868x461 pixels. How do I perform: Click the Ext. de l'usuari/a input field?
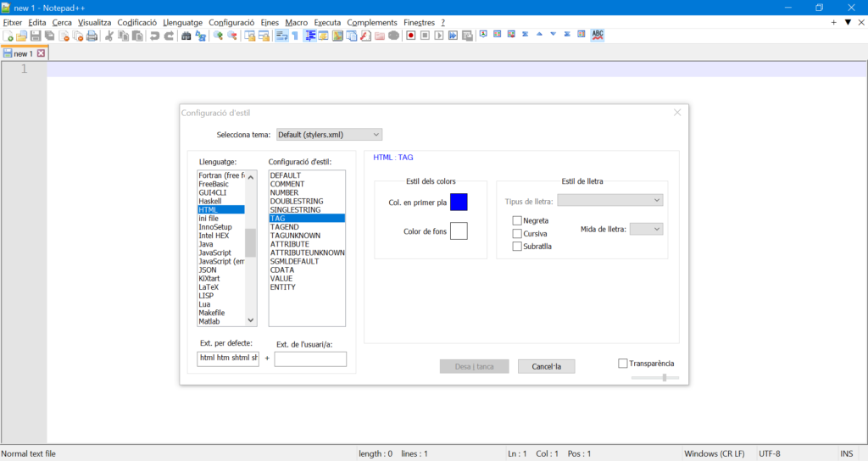310,359
